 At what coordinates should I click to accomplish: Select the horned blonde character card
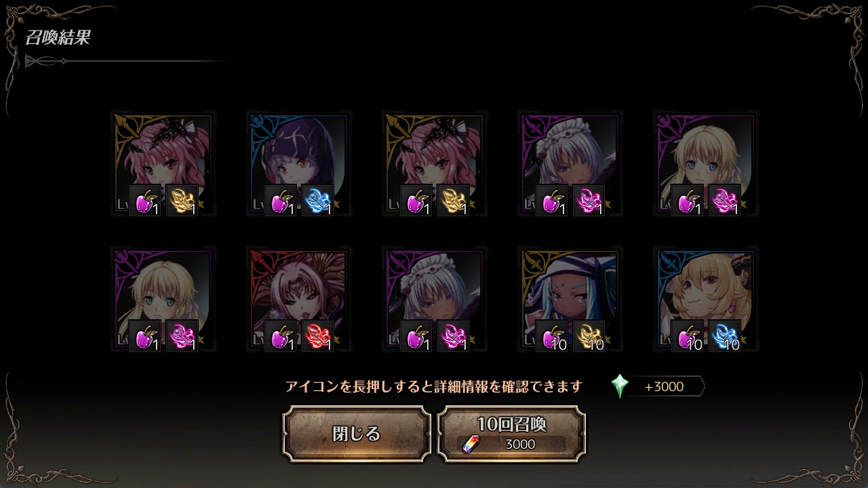click(x=705, y=298)
